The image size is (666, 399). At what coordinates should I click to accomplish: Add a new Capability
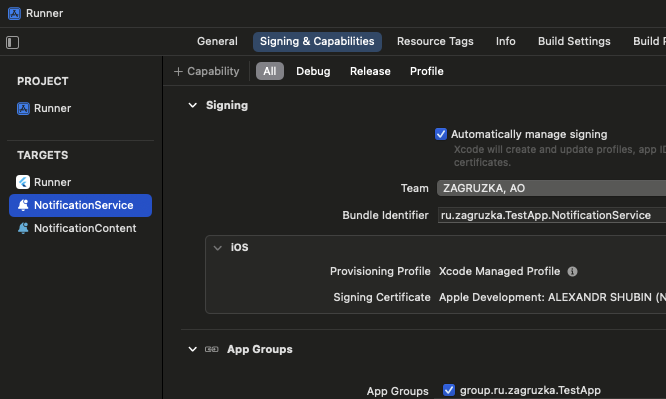tap(206, 71)
